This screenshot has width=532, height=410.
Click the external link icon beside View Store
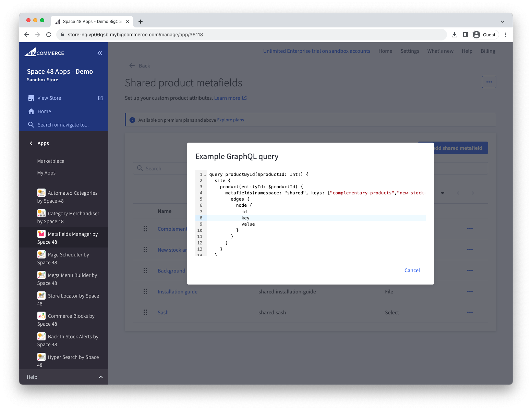pos(100,98)
